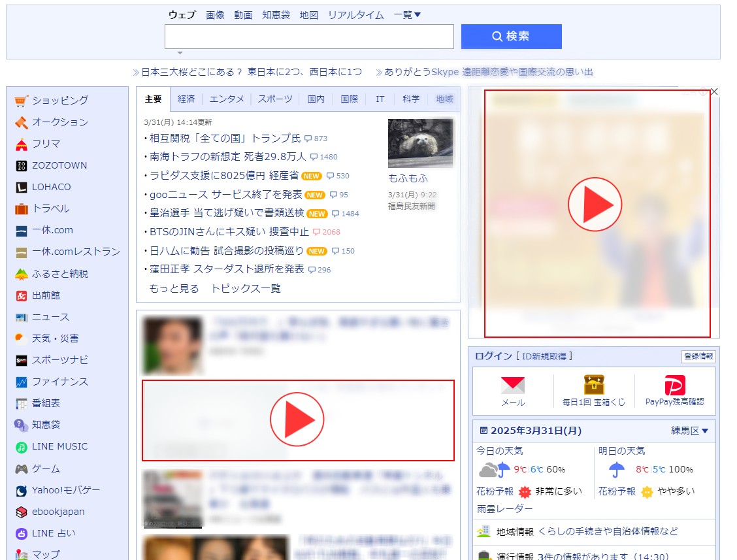Open headline 南海トラフの新想定 死者29.8万人
Image resolution: width=737 pixels, height=560 pixels.
tap(228, 157)
